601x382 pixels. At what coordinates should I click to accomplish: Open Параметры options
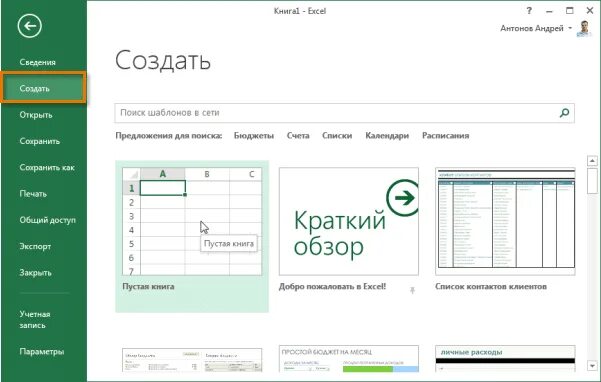(42, 351)
